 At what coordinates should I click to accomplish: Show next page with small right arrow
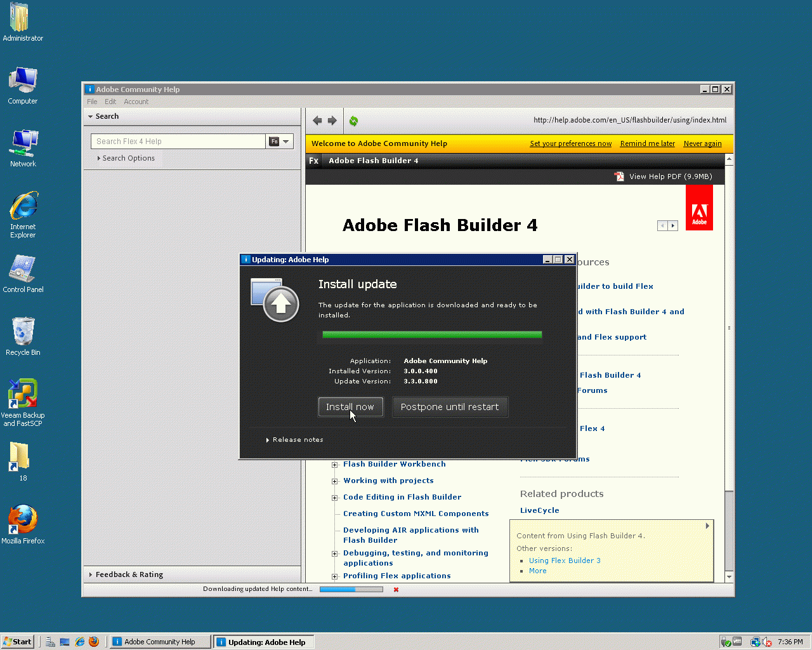pos(673,225)
